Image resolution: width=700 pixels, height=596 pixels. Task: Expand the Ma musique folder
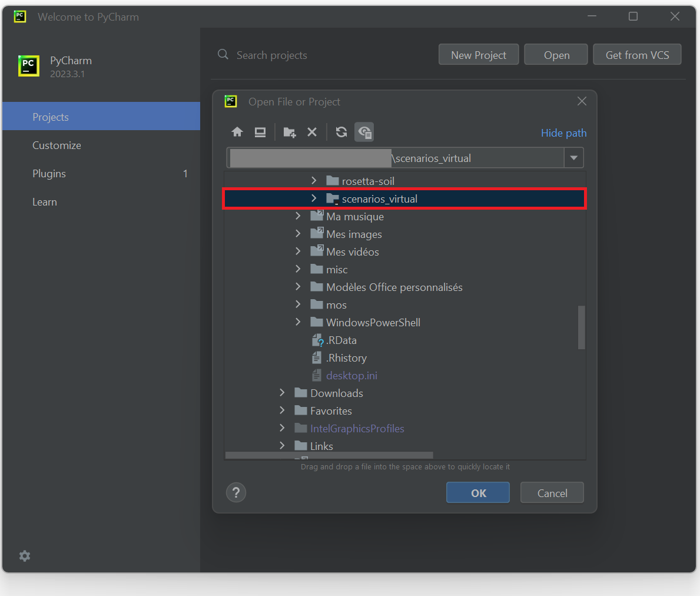pyautogui.click(x=298, y=216)
